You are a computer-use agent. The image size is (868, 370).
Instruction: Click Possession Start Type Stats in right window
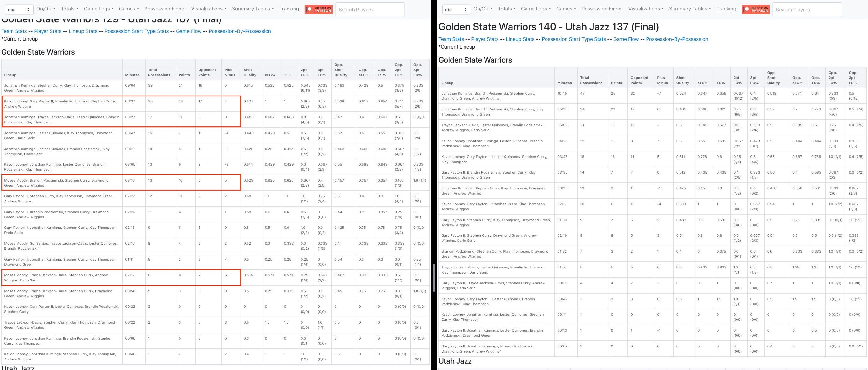click(x=573, y=39)
